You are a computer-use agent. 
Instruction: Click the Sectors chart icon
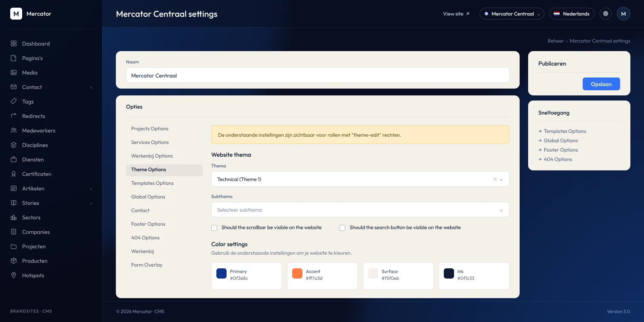(x=14, y=217)
